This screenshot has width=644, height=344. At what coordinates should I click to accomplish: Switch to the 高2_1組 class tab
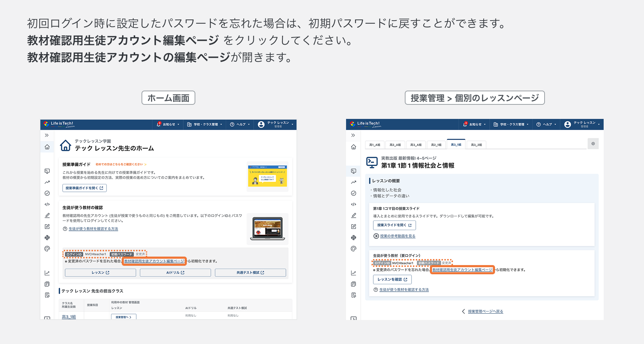(x=436, y=145)
